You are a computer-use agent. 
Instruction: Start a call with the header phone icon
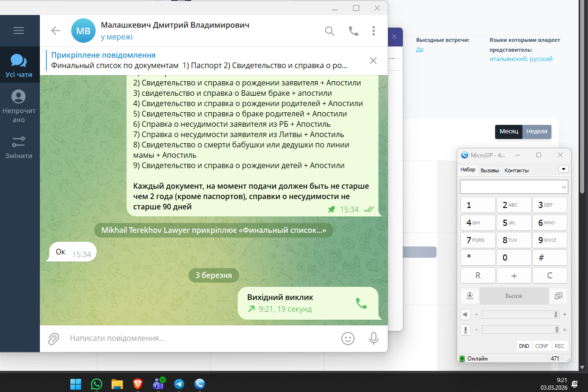353,31
